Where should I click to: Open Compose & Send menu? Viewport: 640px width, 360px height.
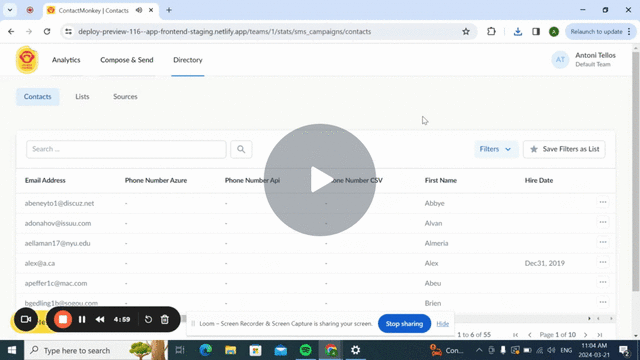coord(127,60)
